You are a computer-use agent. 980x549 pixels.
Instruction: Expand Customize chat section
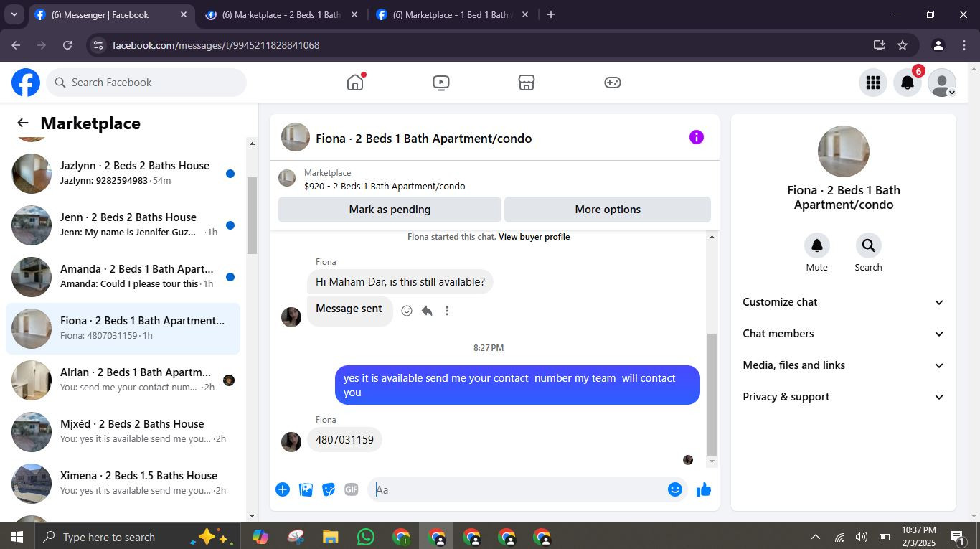(x=844, y=302)
